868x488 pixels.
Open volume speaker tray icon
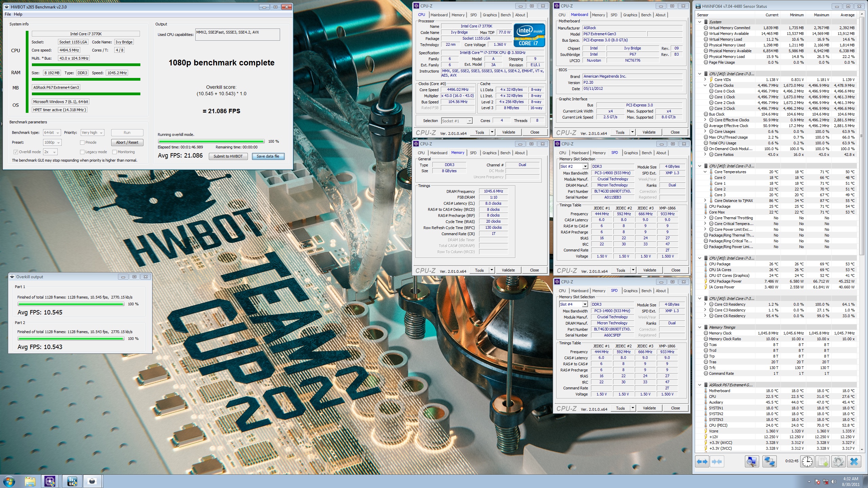click(833, 482)
